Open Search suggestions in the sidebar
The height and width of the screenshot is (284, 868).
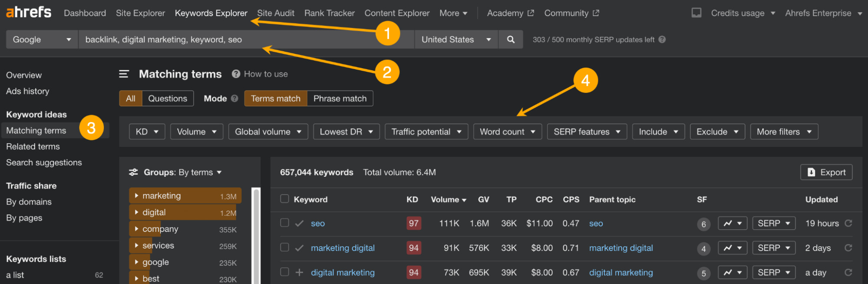pos(44,162)
